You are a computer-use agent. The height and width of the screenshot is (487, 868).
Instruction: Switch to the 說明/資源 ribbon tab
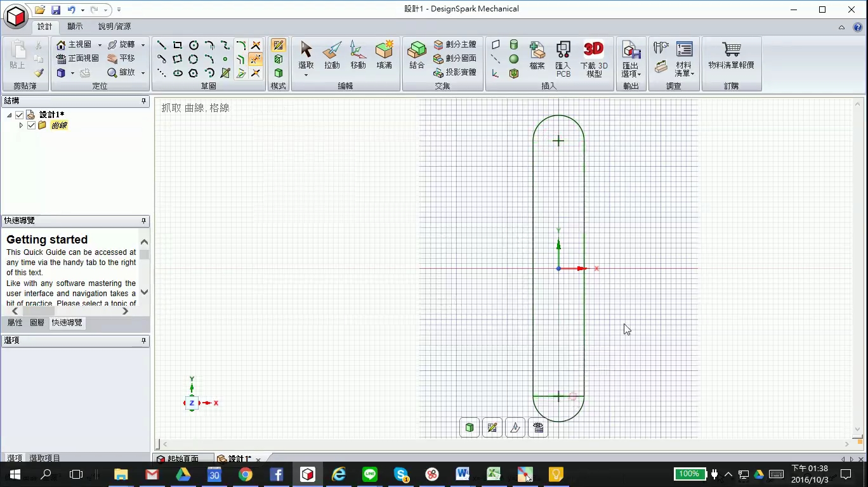114,27
